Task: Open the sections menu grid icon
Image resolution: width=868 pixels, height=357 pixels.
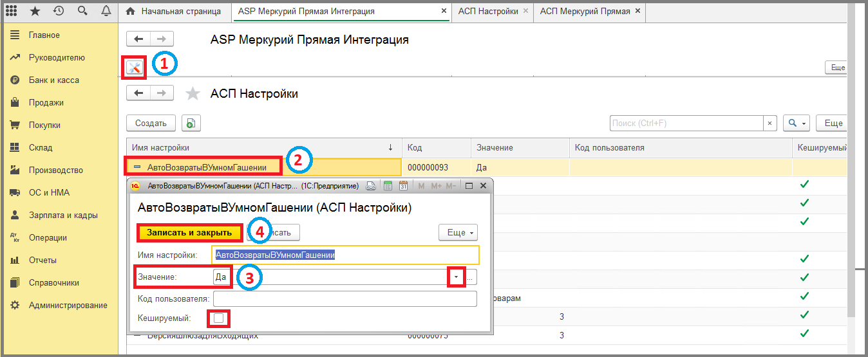Action: pos(12,11)
